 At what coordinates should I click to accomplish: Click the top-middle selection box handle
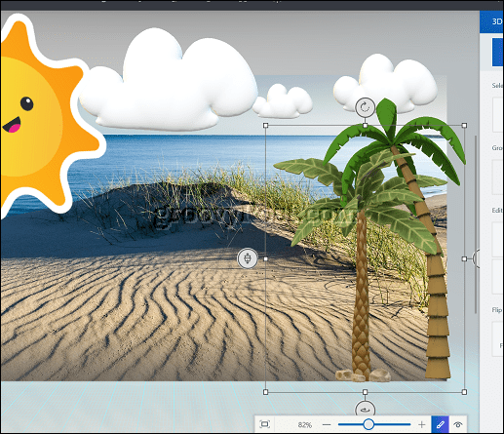click(365, 126)
